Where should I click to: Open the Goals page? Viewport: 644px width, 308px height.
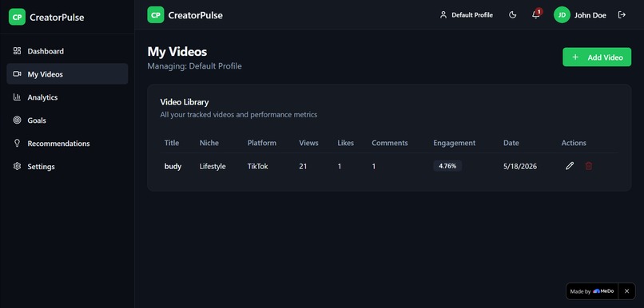pos(67,120)
